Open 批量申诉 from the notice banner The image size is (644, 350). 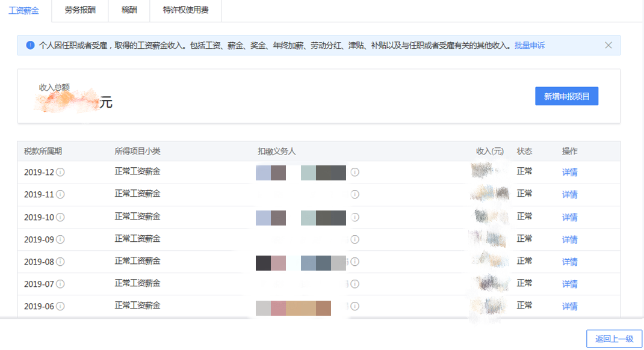tap(529, 45)
